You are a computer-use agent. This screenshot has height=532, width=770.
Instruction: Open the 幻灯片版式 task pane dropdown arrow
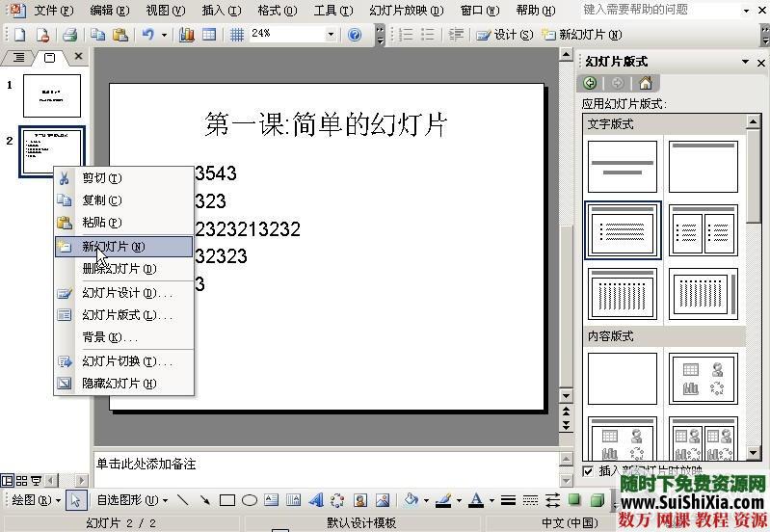(x=746, y=62)
